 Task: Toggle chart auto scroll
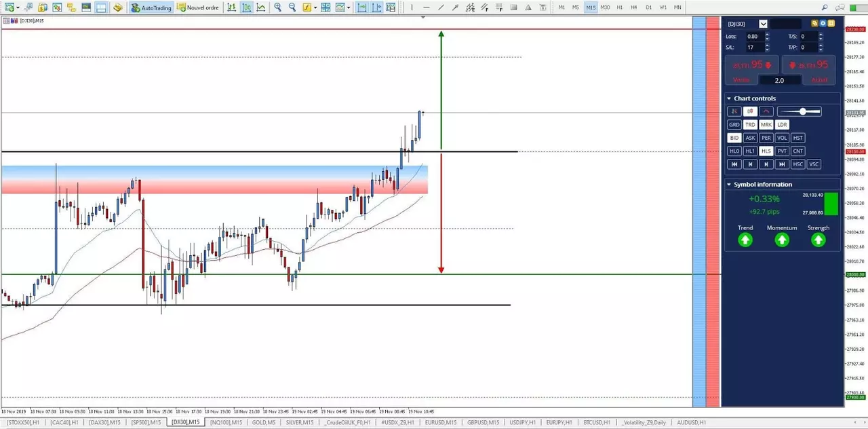(x=361, y=7)
